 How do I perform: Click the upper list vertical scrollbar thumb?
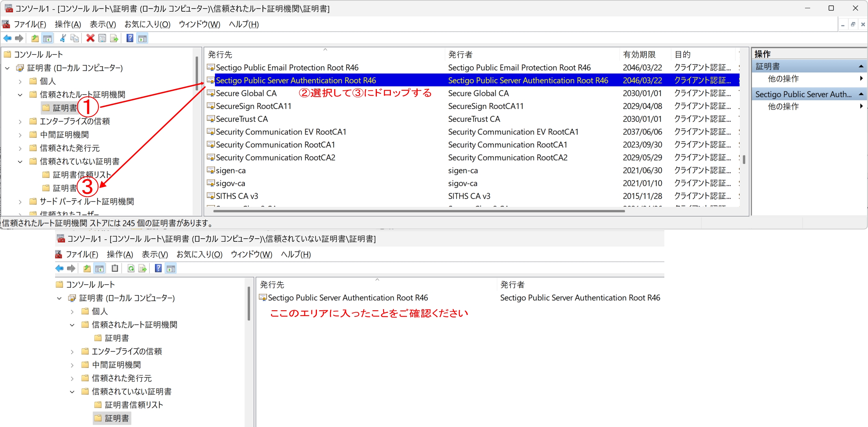coord(744,160)
